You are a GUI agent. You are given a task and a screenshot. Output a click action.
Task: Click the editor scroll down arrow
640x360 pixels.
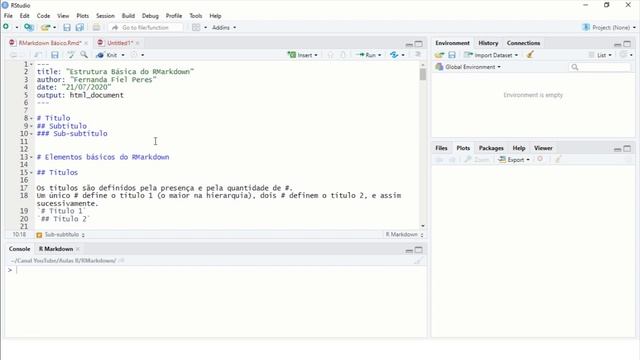[x=422, y=226]
